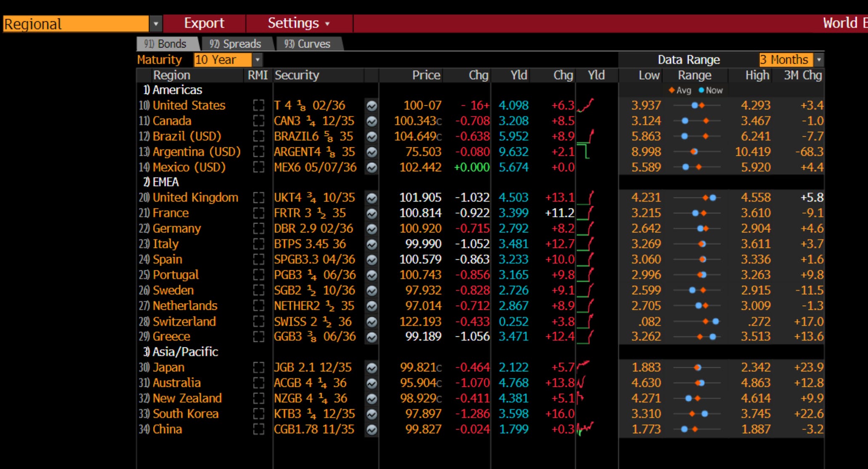868x469 pixels.
Task: Open chart icon for Germany DBR 2.9
Action: pos(372,229)
